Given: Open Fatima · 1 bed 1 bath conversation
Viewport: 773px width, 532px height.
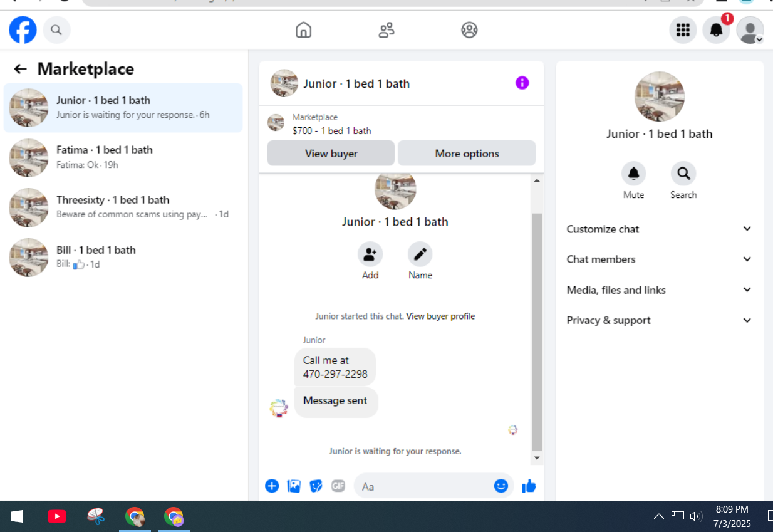Looking at the screenshot, I should click(123, 157).
